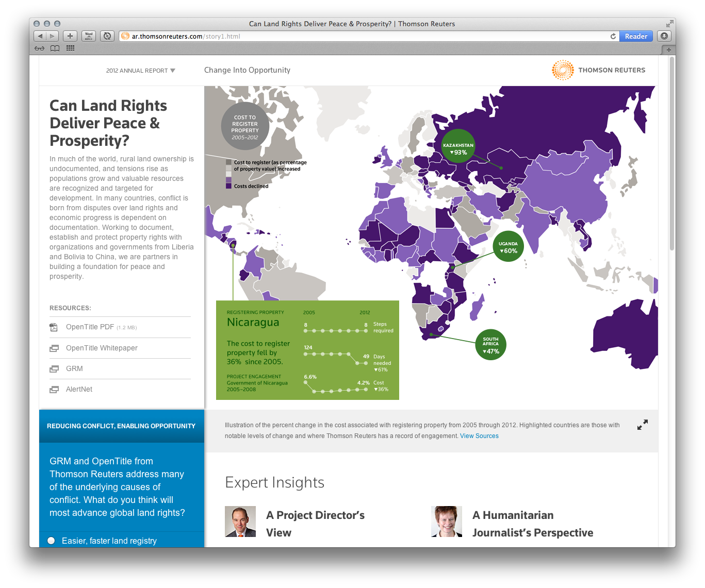The image size is (705, 588).
Task: Click the circular sync arrows toolbar button
Action: tap(107, 36)
